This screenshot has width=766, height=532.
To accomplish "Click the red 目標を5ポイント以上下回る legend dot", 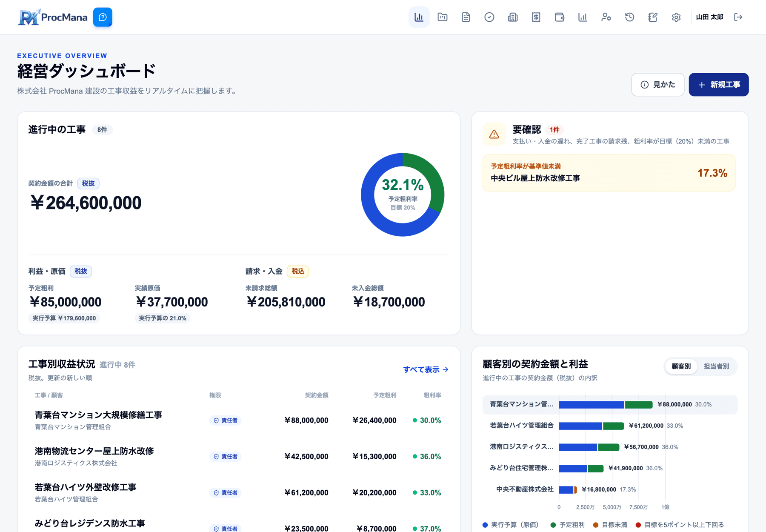I will pos(638,525).
